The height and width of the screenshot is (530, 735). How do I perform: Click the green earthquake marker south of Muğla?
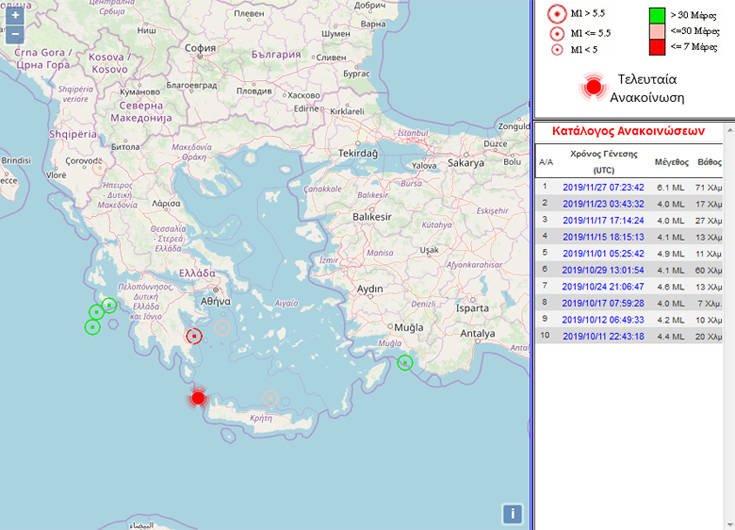(x=404, y=362)
